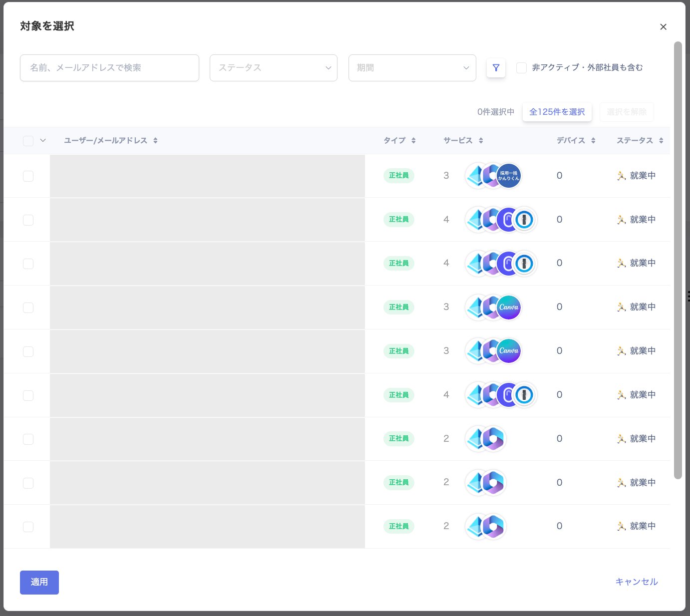This screenshot has width=690, height=616.
Task: Open the ステータス filter dropdown
Action: point(274,68)
